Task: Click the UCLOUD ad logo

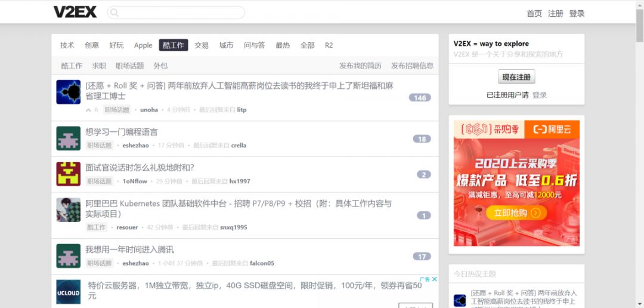Action: [x=68, y=291]
